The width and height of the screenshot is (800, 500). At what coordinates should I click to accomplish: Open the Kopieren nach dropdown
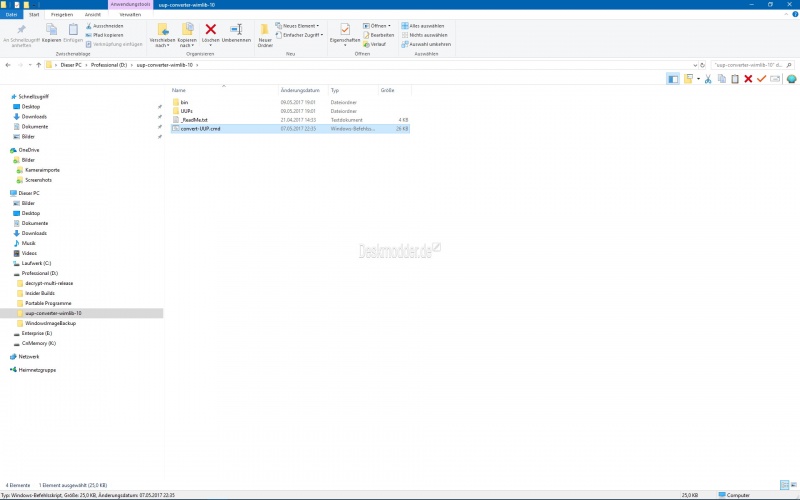[187, 35]
